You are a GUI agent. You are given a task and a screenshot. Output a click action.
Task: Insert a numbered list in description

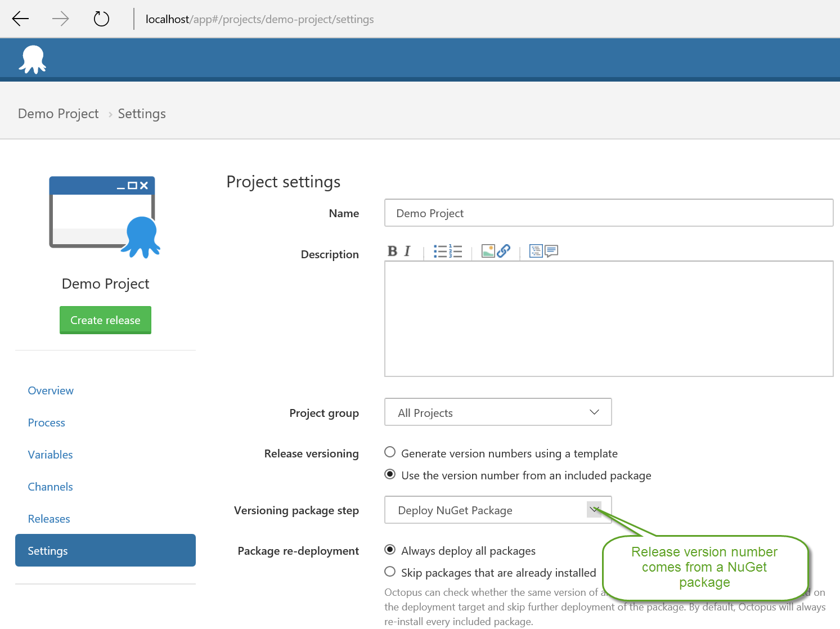[x=455, y=251]
